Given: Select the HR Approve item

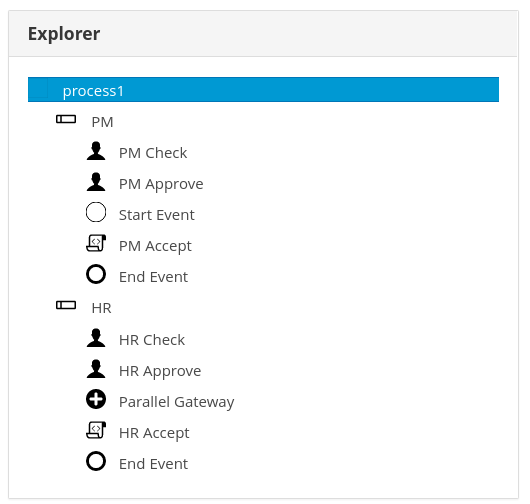Looking at the screenshot, I should [160, 371].
